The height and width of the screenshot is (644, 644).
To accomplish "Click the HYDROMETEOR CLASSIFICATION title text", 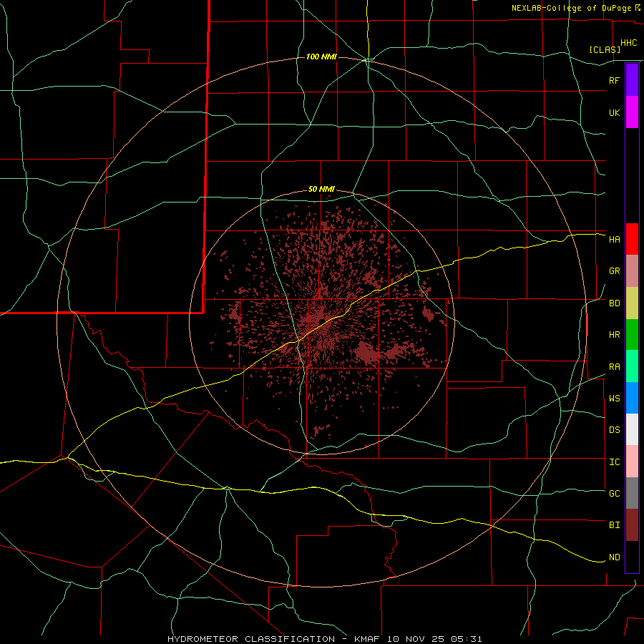I will pos(251,639).
